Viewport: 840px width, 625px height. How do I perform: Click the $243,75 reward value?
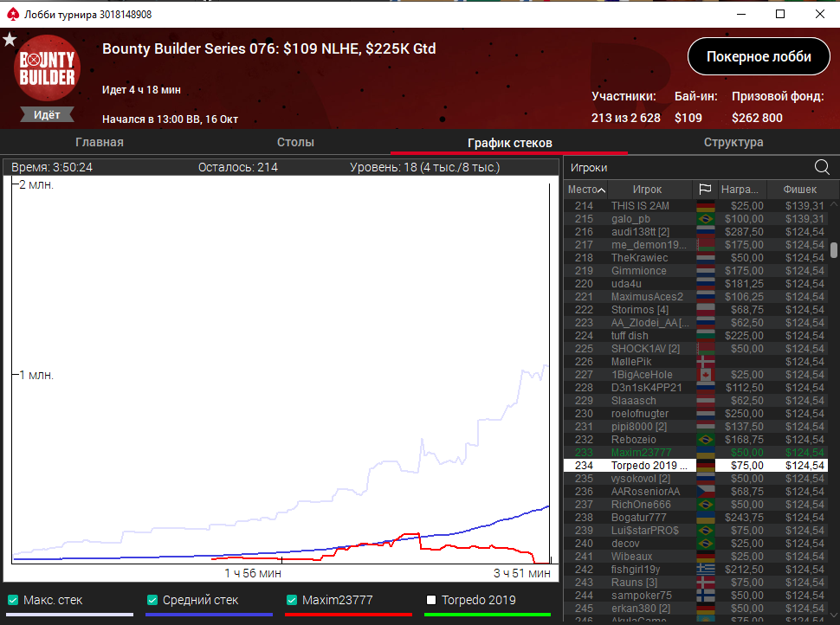pyautogui.click(x=744, y=518)
